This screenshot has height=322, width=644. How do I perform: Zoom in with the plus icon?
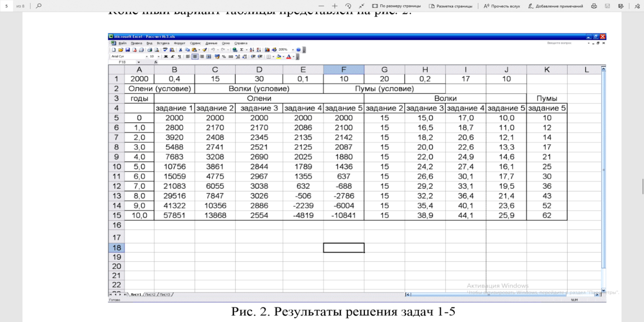335,6
